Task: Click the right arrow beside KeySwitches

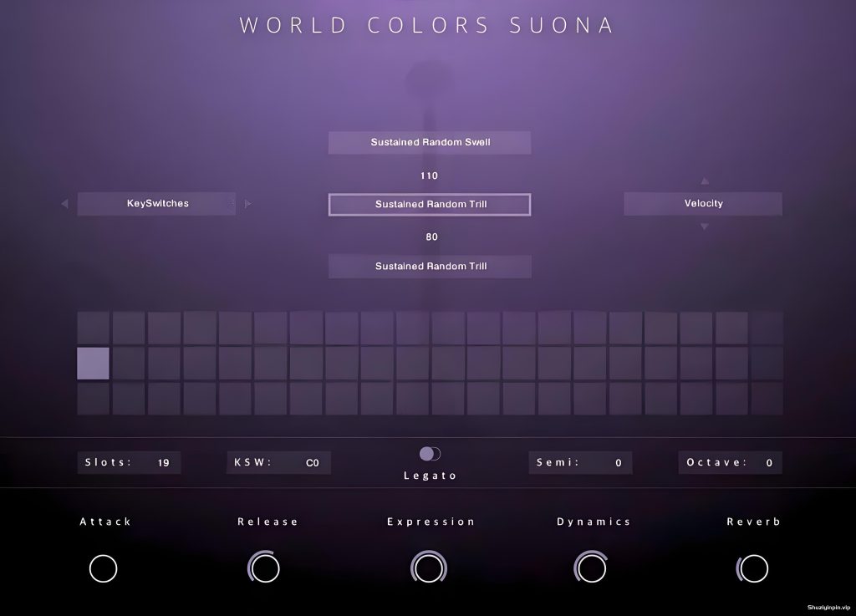Action: pos(247,203)
